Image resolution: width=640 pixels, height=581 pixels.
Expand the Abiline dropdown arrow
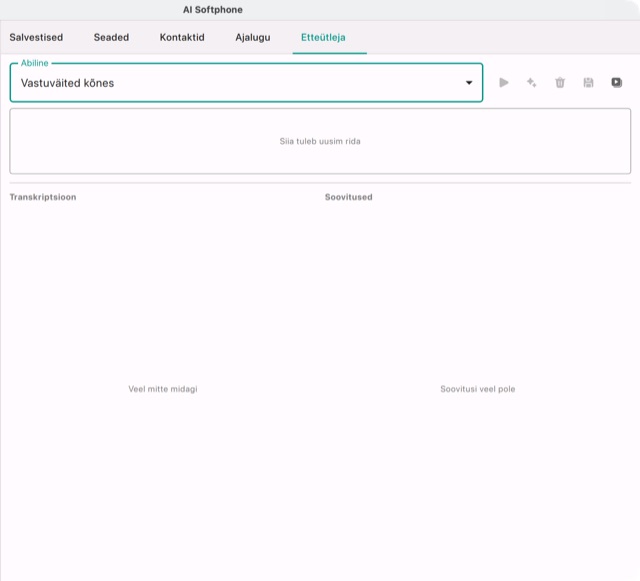(469, 83)
